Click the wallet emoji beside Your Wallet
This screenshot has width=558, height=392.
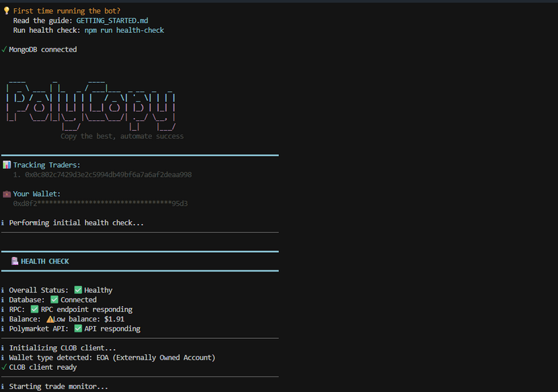click(7, 194)
